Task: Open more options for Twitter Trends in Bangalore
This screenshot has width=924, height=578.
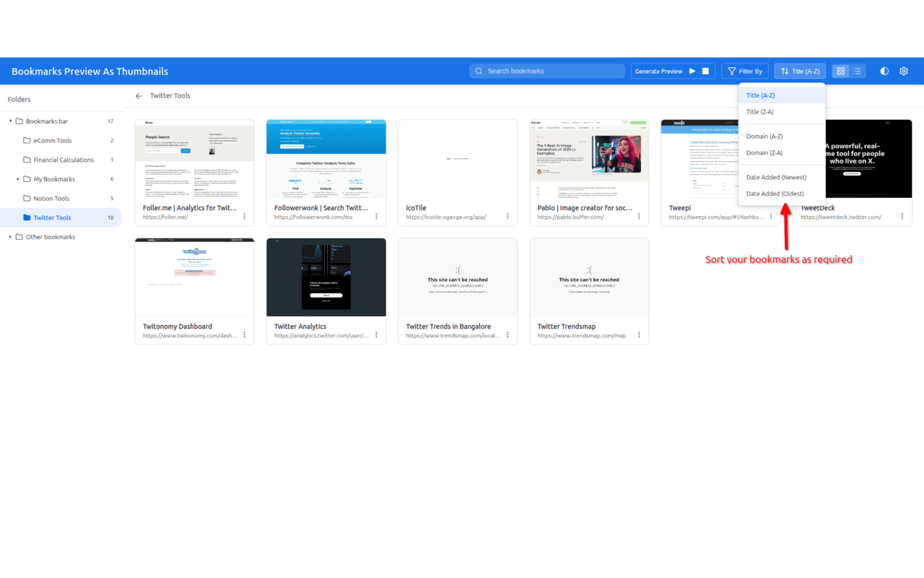Action: pyautogui.click(x=507, y=335)
